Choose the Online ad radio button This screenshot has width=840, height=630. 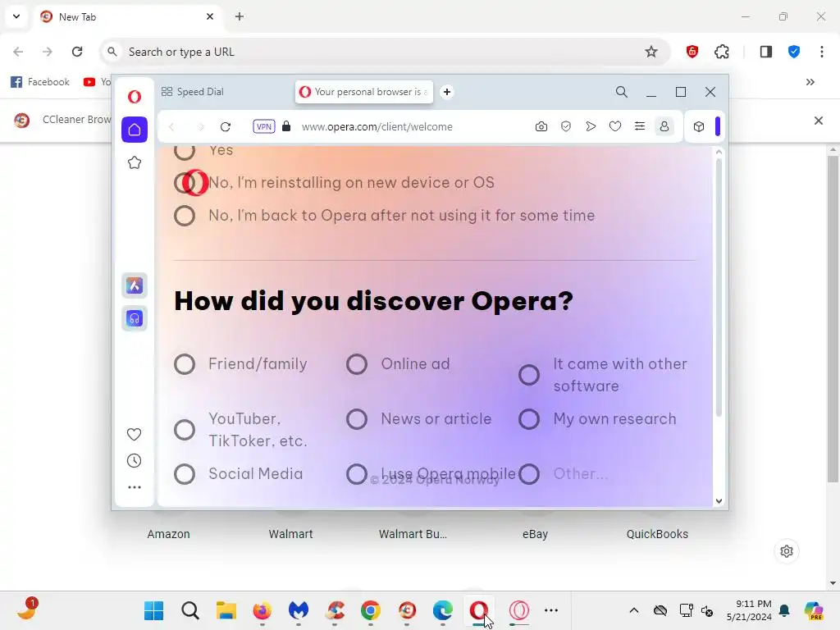357,364
